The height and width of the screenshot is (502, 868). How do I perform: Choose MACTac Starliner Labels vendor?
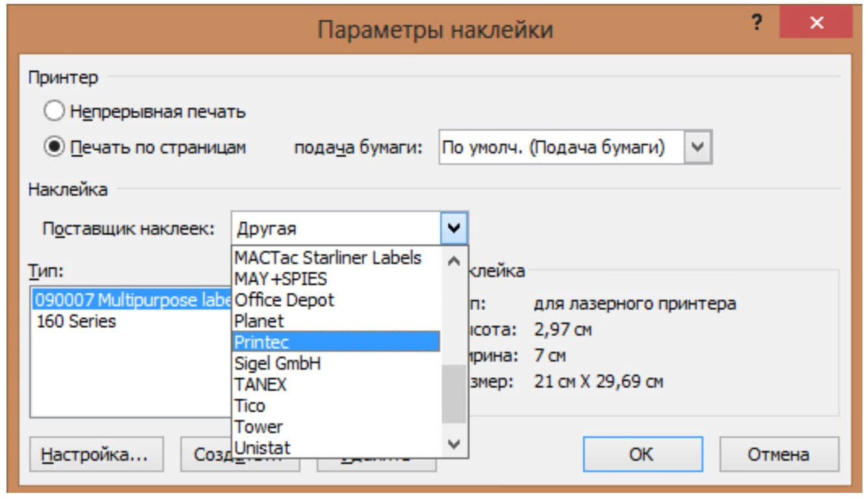point(327,258)
